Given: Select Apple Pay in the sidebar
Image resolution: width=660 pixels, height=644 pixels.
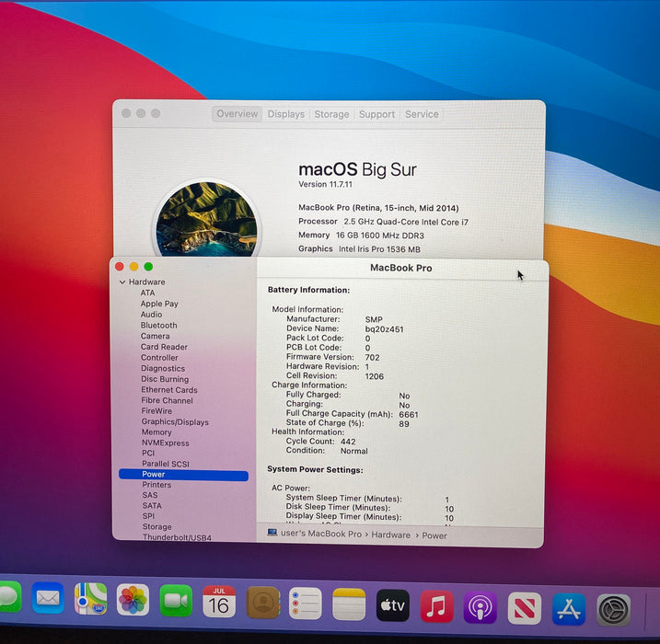Looking at the screenshot, I should pyautogui.click(x=159, y=304).
